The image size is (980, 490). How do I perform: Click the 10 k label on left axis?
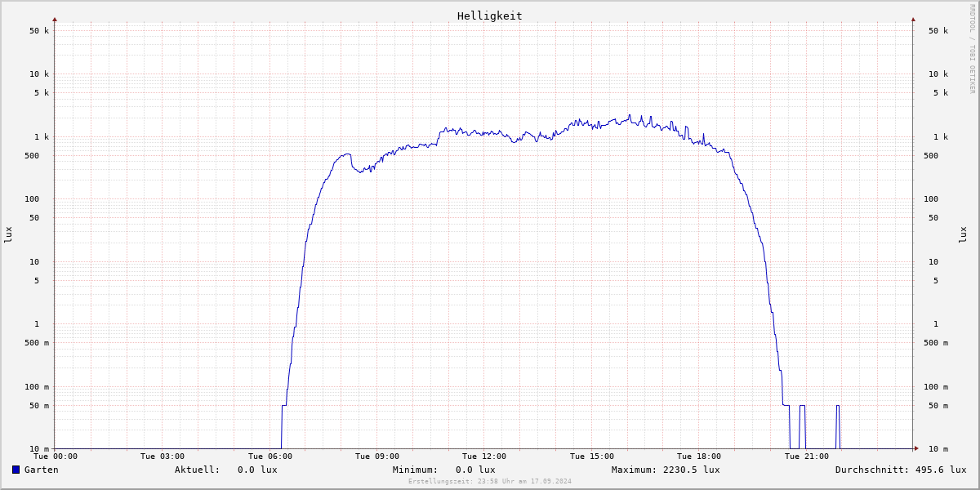39,73
